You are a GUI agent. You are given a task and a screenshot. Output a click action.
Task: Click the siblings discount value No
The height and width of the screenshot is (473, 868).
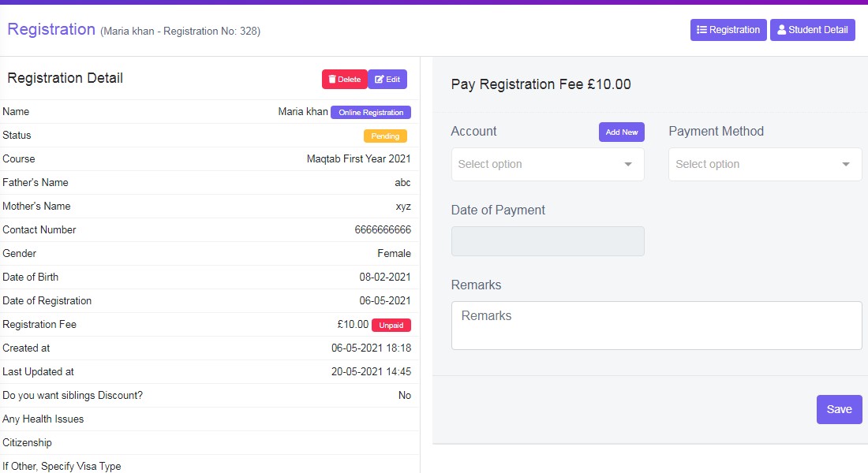[405, 396]
